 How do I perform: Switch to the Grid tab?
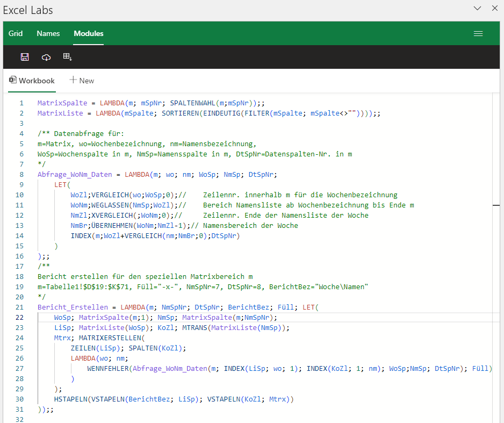(x=16, y=33)
